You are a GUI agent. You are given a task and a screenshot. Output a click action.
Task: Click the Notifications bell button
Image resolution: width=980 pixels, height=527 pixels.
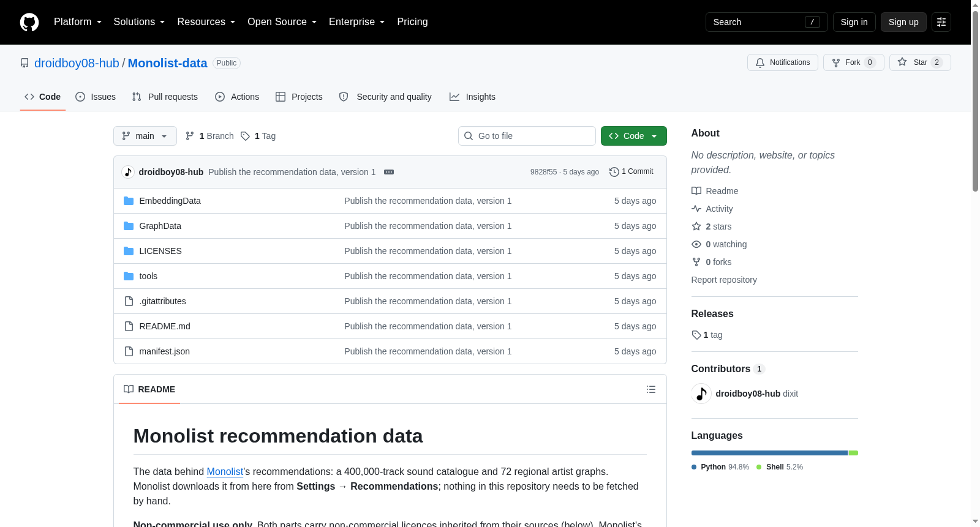pos(783,62)
